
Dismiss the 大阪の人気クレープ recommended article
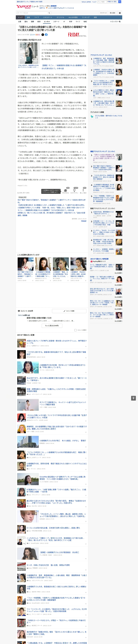click(86, 346)
